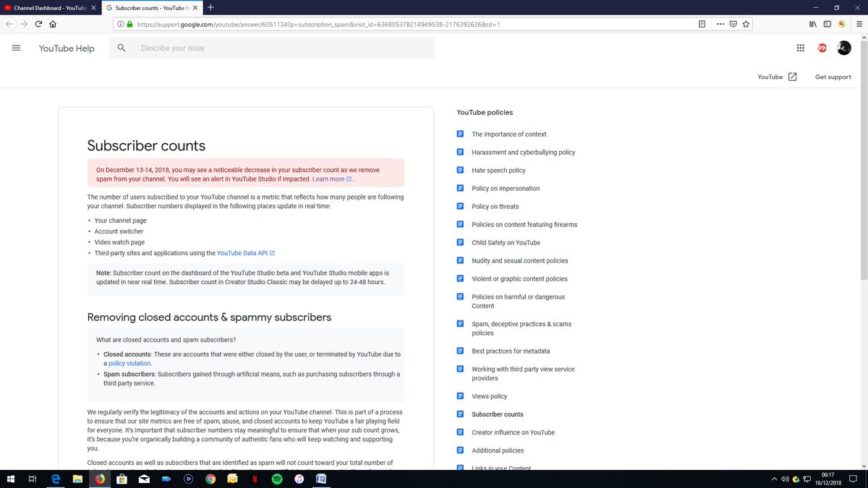The image size is (868, 488).
Task: Click the search magnifier in help search box
Action: click(122, 48)
